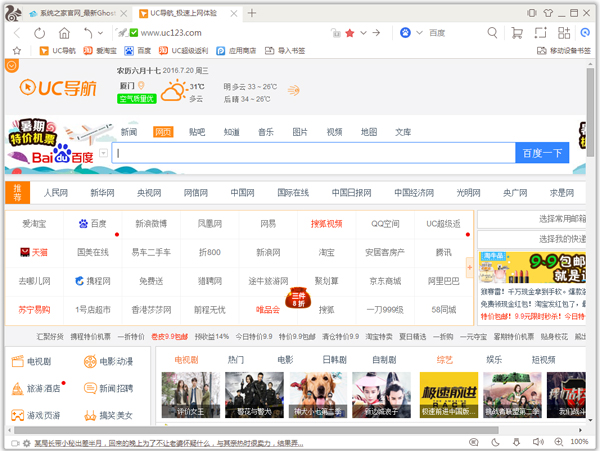
Task: Open the 电视剧 category with clapboard icon
Action: click(x=31, y=361)
